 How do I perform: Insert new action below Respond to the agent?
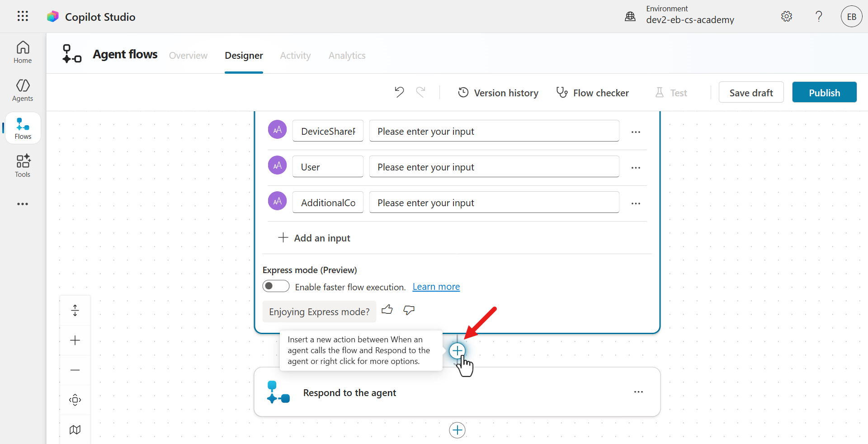[x=457, y=430]
